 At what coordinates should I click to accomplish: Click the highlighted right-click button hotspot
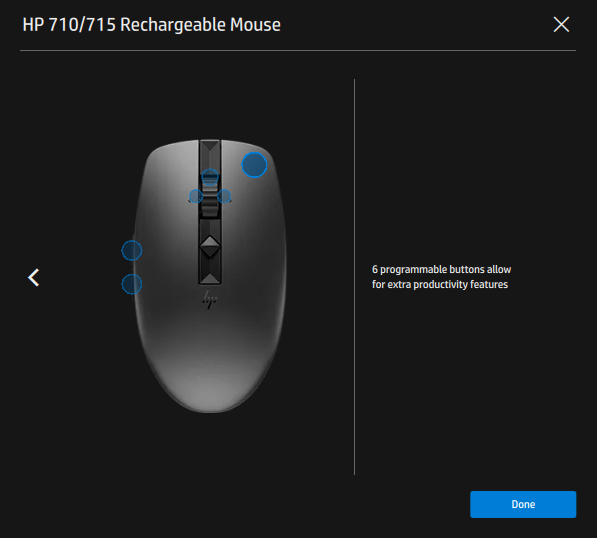click(x=254, y=165)
